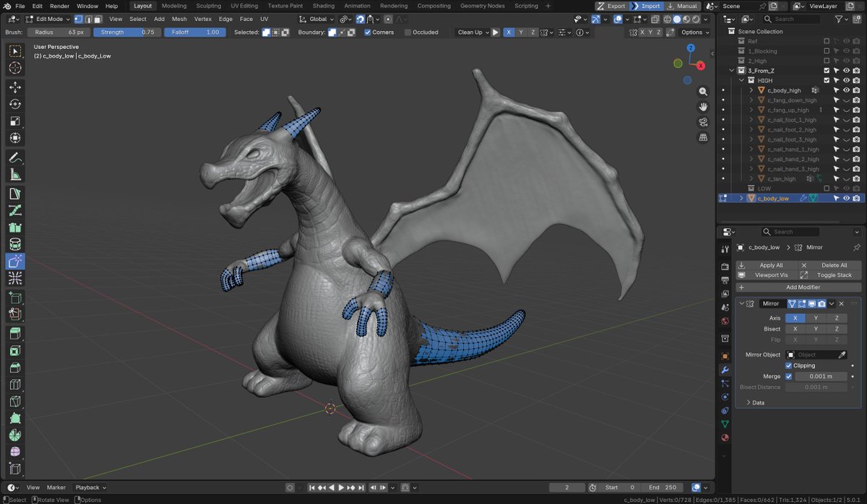This screenshot has width=867, height=504.
Task: Click the Merge distance 0.001 m field
Action: tap(821, 376)
